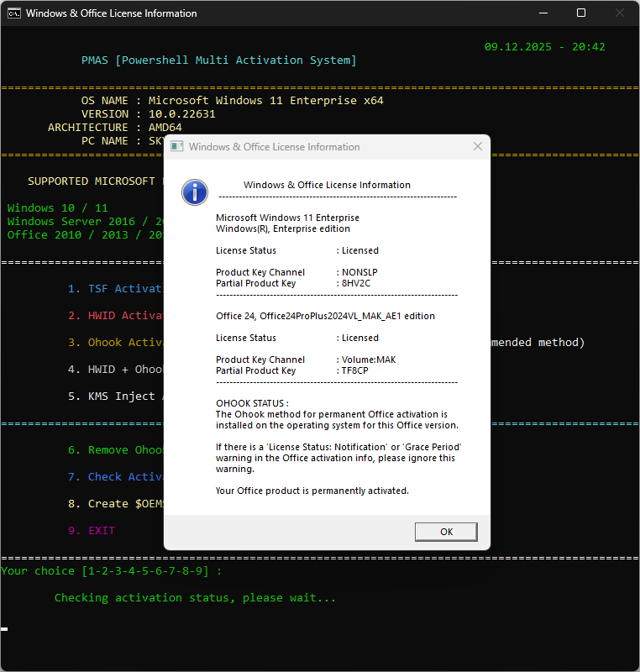Viewport: 640px width, 672px height.
Task: Click the '3. Ohook Activ' menu line
Action: point(115,343)
